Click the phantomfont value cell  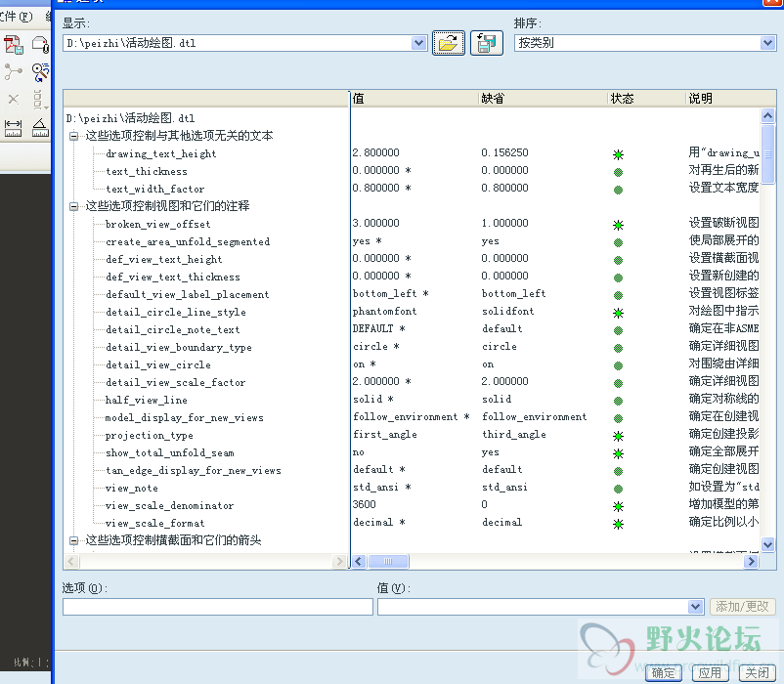pyautogui.click(x=384, y=312)
